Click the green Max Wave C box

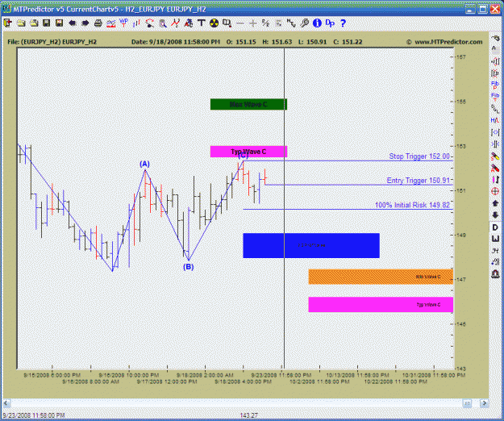point(248,104)
